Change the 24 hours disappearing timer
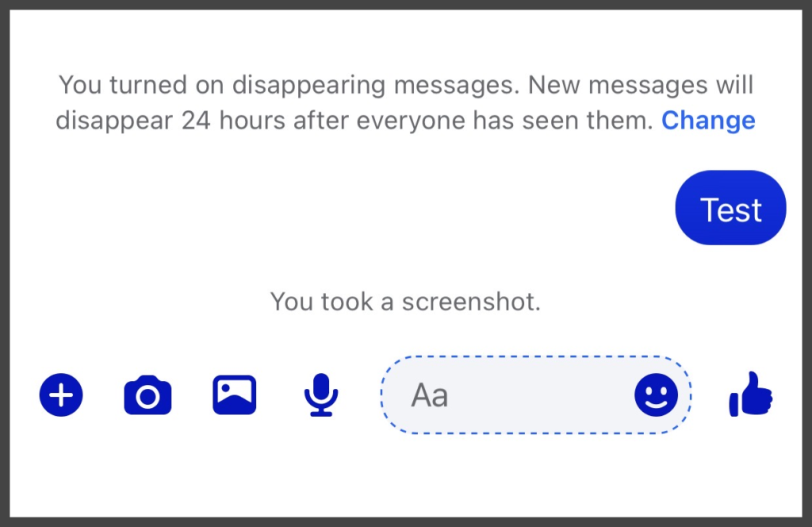This screenshot has height=527, width=812. 708,120
